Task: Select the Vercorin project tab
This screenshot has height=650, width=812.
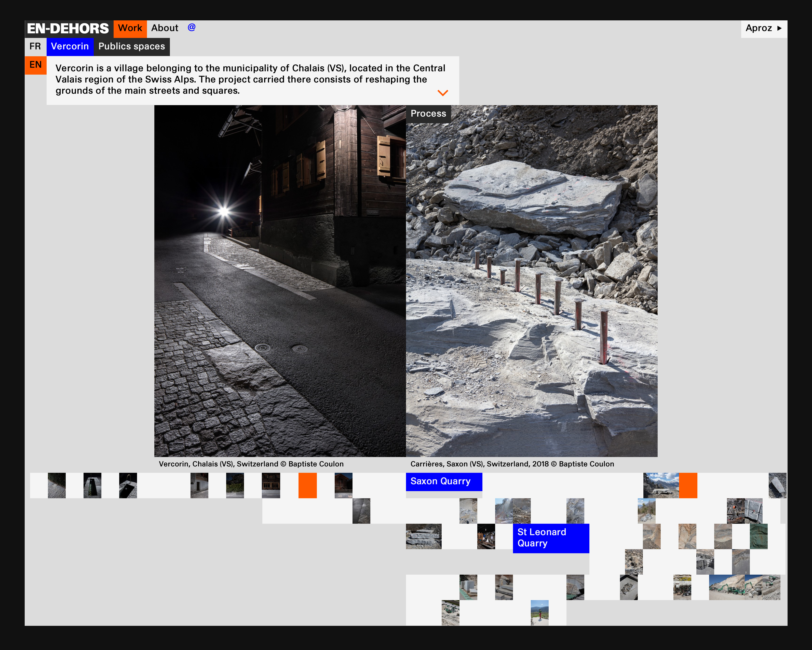Action: coord(70,46)
